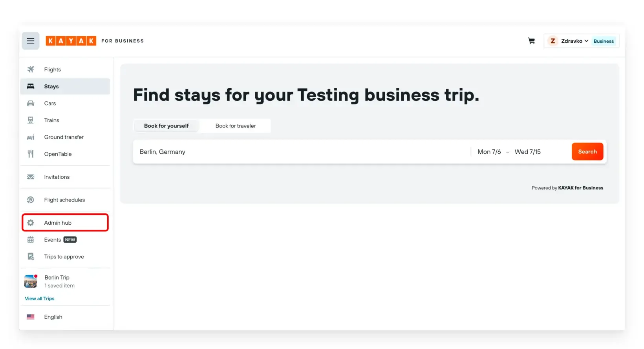Click the Flight schedules icon
This screenshot has height=349, width=644.
(x=31, y=200)
